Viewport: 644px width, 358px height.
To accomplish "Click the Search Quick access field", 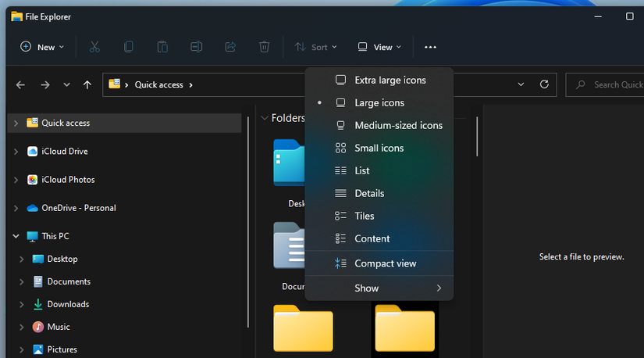I will pyautogui.click(x=613, y=85).
